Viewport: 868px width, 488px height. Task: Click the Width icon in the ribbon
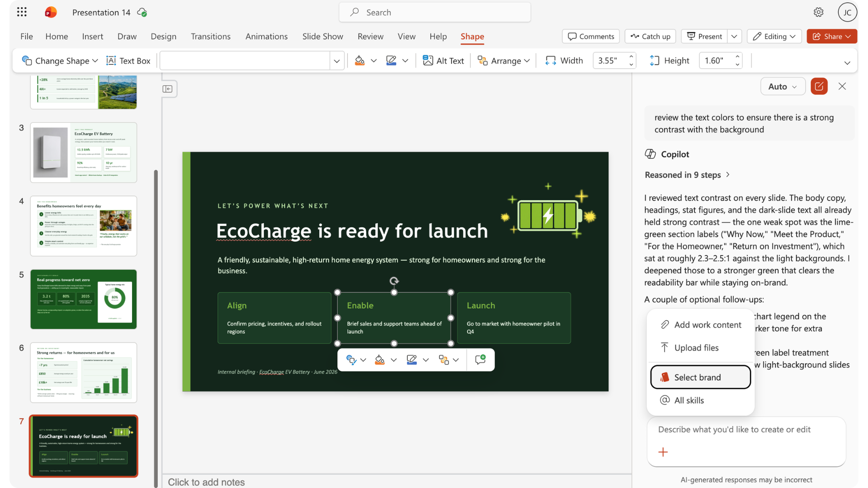click(550, 61)
